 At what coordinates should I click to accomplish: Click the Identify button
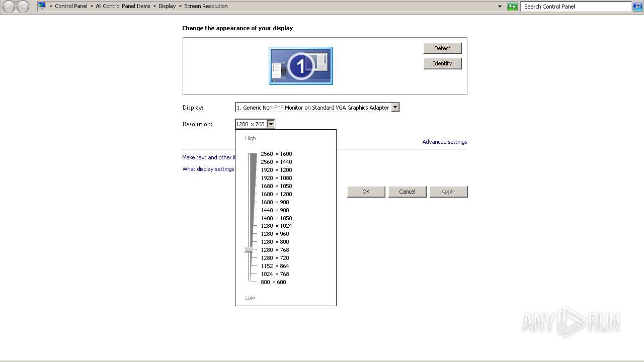(442, 63)
